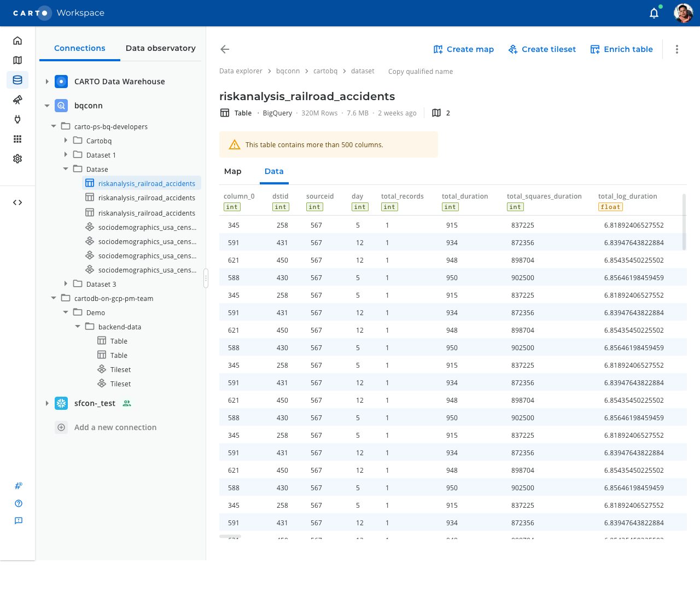Click the bqconn BigQuery connection icon

[61, 106]
